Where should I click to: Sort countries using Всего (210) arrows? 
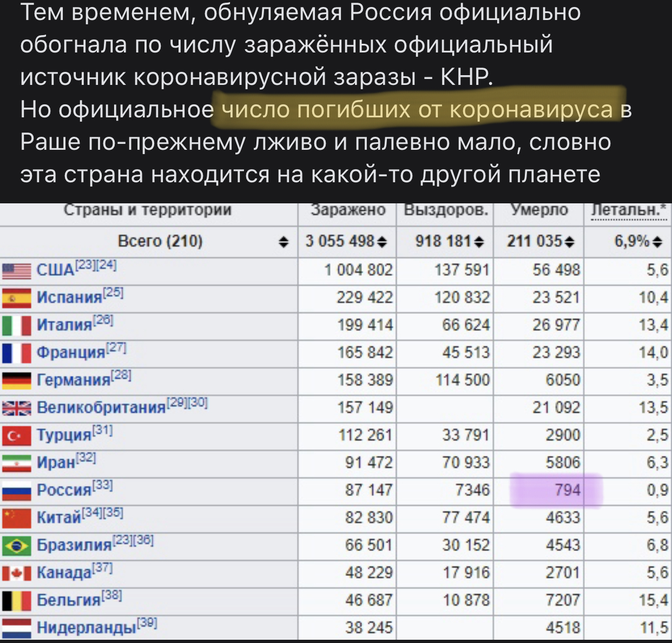pos(284,242)
